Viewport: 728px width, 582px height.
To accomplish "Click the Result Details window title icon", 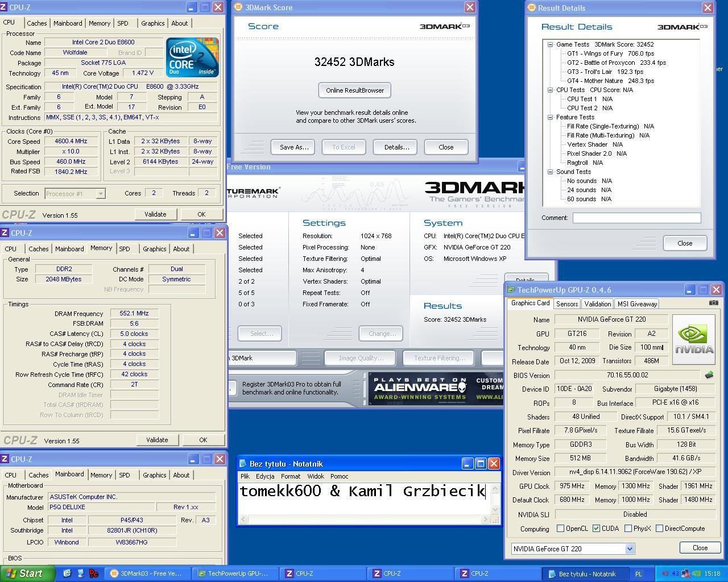I will click(x=532, y=8).
